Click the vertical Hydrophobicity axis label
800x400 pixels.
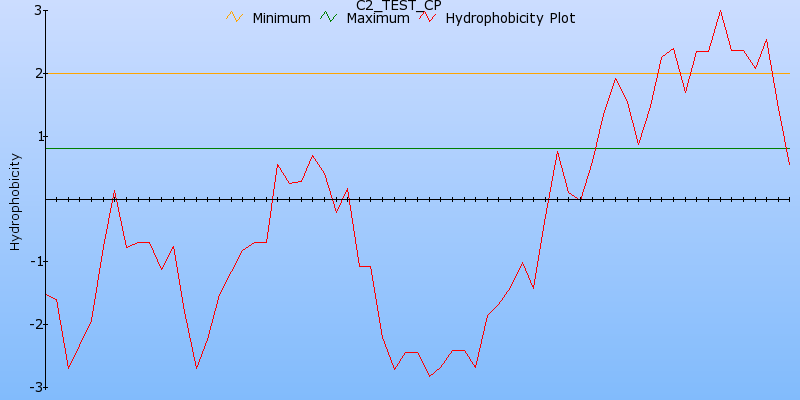pos(14,201)
